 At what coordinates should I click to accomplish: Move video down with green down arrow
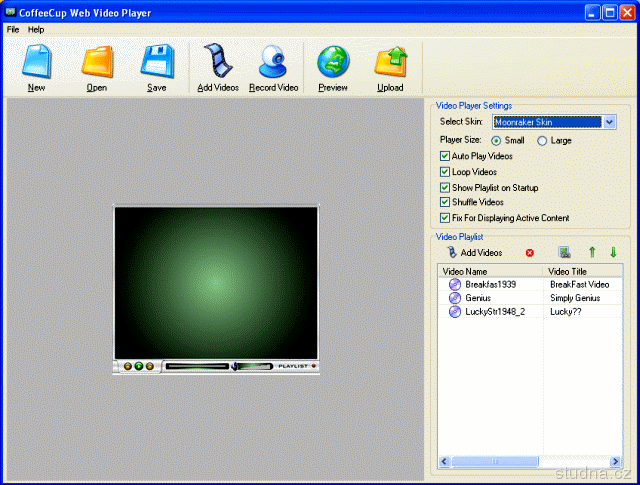click(x=613, y=253)
